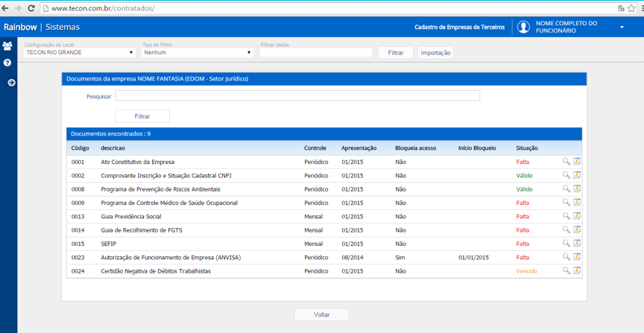The width and height of the screenshot is (644, 333).
Task: Focus the Pesquisar text field
Action: pyautogui.click(x=297, y=96)
